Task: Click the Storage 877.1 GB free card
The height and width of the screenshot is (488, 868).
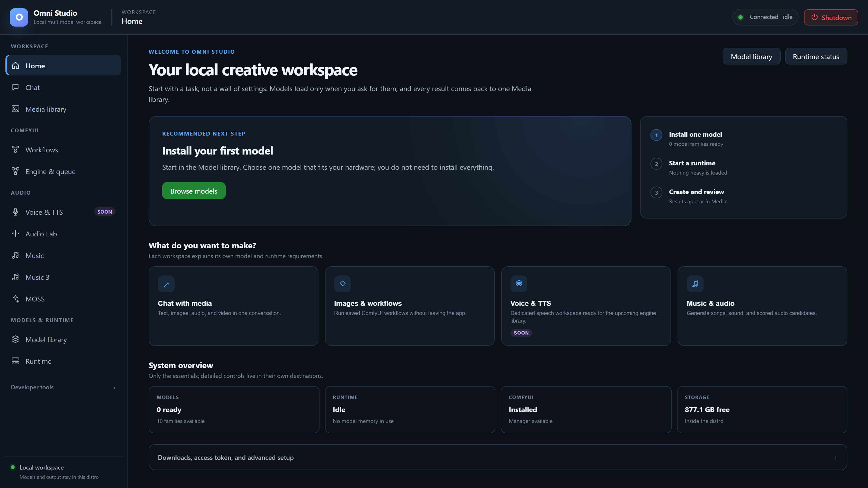Action: click(x=762, y=410)
